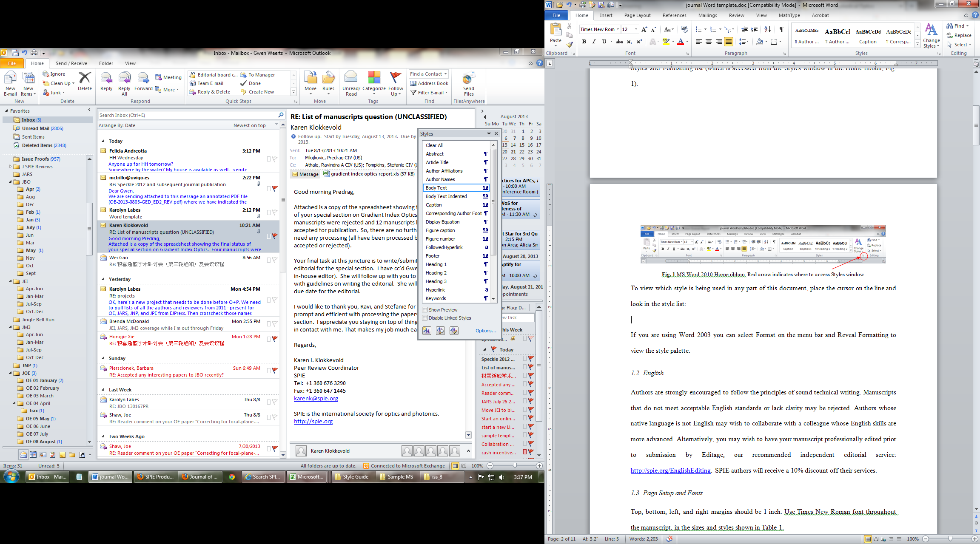Enable the Show Preview checkbox
Image resolution: width=980 pixels, height=544 pixels.
(x=424, y=310)
